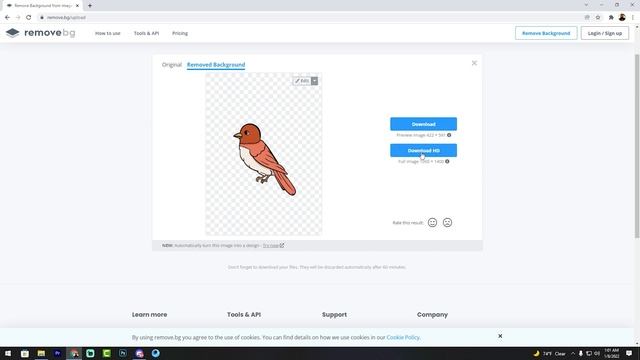Click the info icon beside Preview Image size
Screen dimensions: 640x360
click(x=449, y=135)
